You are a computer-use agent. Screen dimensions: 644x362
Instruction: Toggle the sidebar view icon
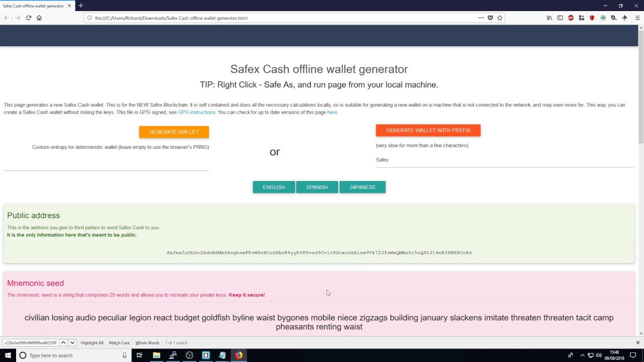tap(560, 18)
